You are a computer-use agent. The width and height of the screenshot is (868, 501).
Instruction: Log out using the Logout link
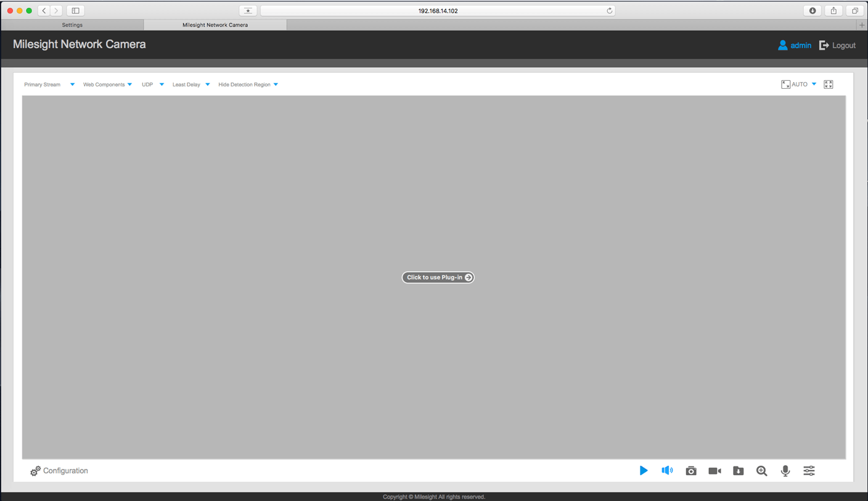click(x=844, y=46)
